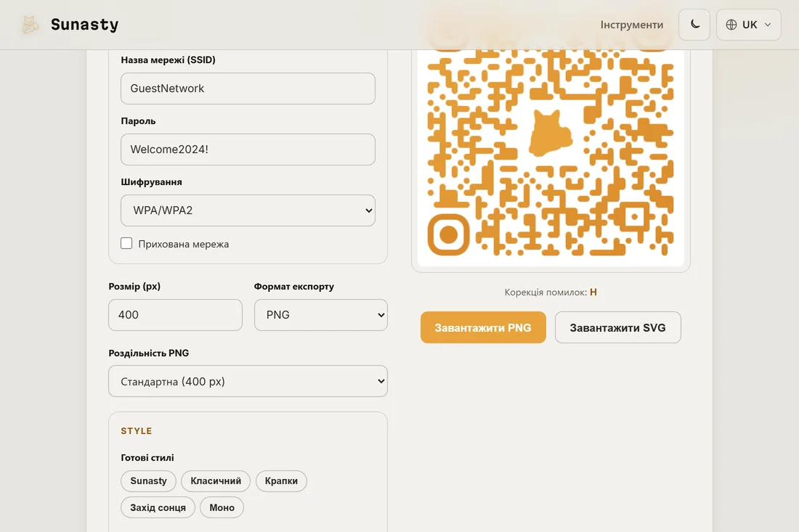The height and width of the screenshot is (532, 799).
Task: Click the Sunasty cat logo icon
Action: pyautogui.click(x=30, y=25)
